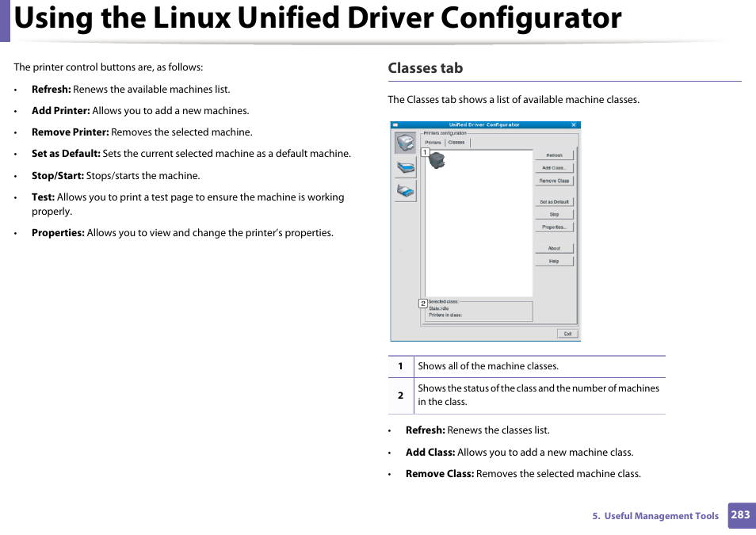Click table cell describing status of the class
Screen dimensions: 756x535
click(540, 396)
